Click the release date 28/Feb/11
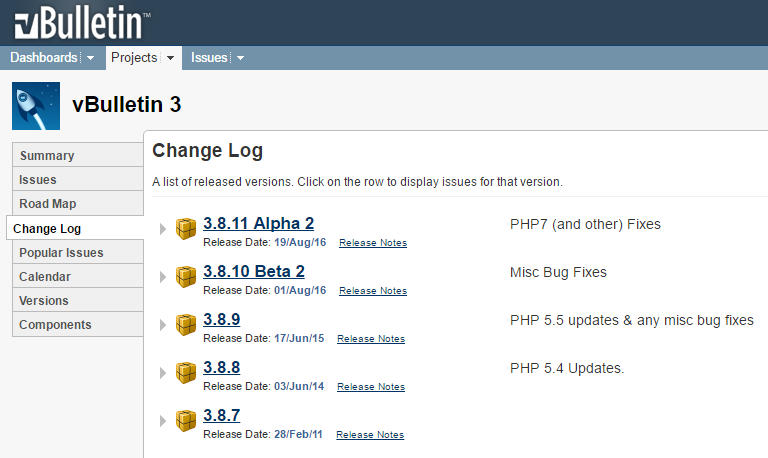Image resolution: width=768 pixels, height=458 pixels. 298,434
